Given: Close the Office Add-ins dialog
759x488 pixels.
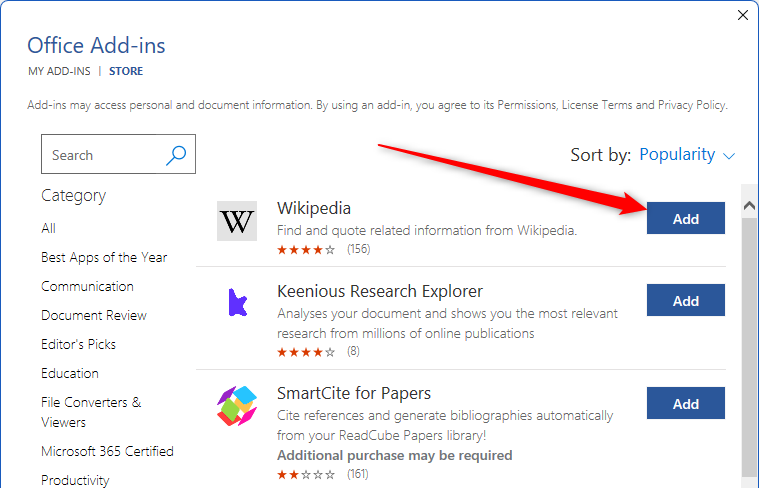Looking at the screenshot, I should (743, 15).
